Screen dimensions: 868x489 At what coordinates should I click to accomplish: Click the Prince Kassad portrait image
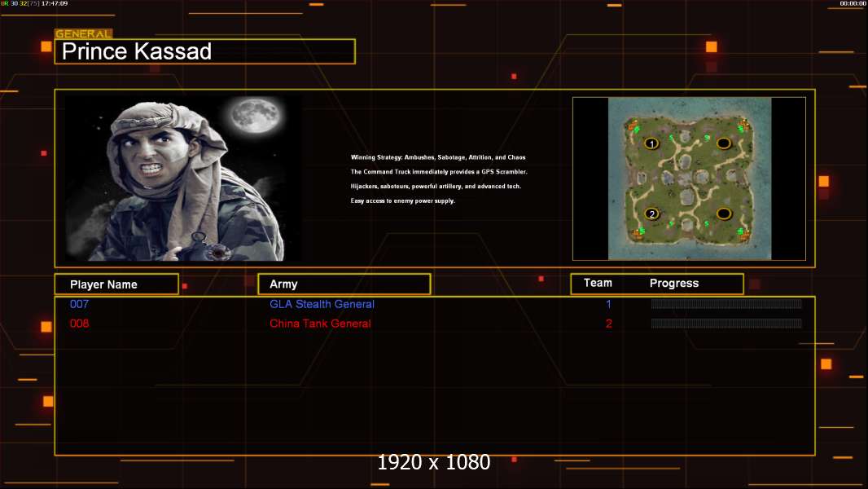[184, 178]
